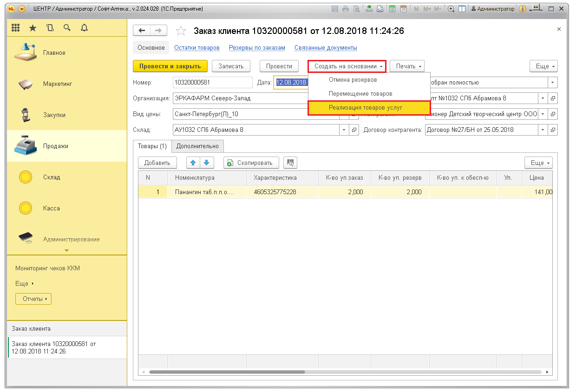Open the history icon in the sidebar toolbar

pos(50,28)
